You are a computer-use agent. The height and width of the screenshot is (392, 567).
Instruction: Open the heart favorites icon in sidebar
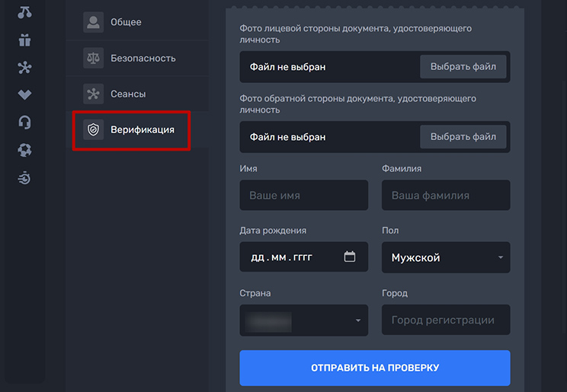[24, 94]
